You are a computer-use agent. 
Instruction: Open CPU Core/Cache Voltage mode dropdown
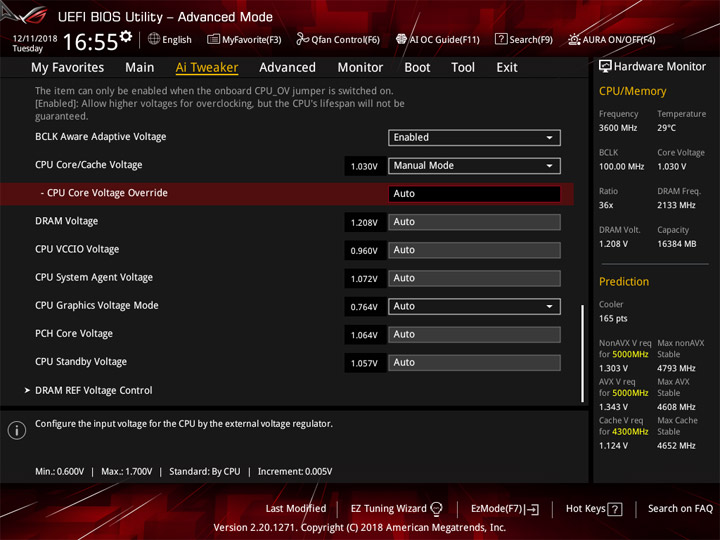(x=474, y=166)
